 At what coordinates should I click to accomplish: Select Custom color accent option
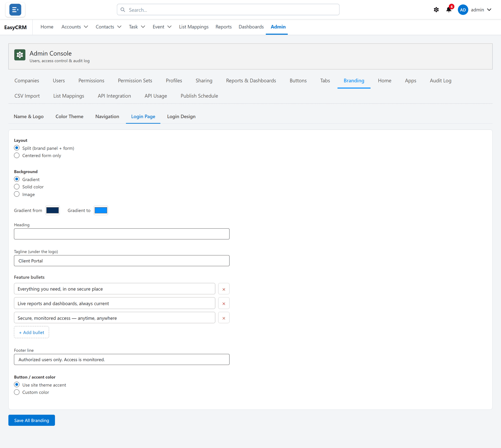pyautogui.click(x=17, y=392)
